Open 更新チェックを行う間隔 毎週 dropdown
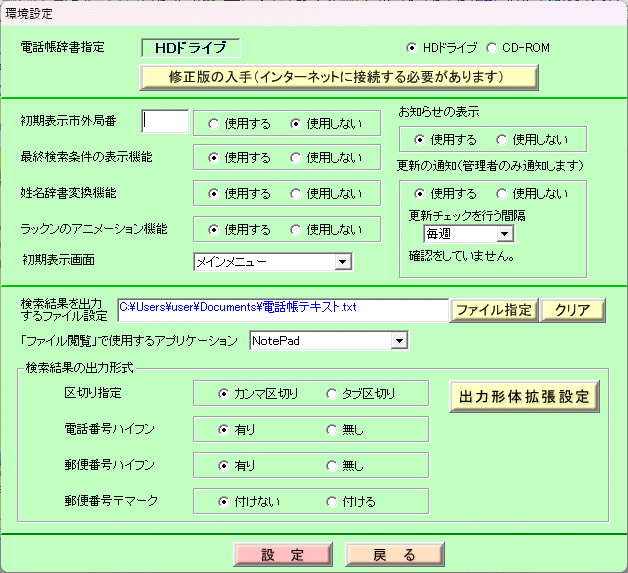The image size is (628, 573). [469, 234]
